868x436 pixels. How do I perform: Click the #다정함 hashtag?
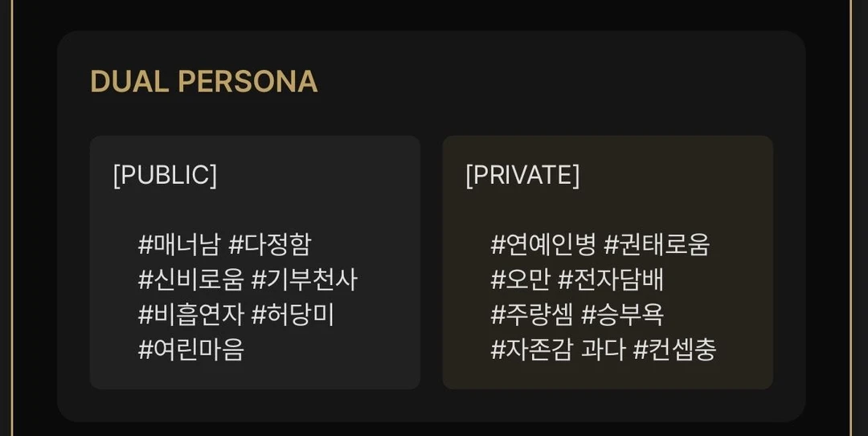pyautogui.click(x=269, y=244)
